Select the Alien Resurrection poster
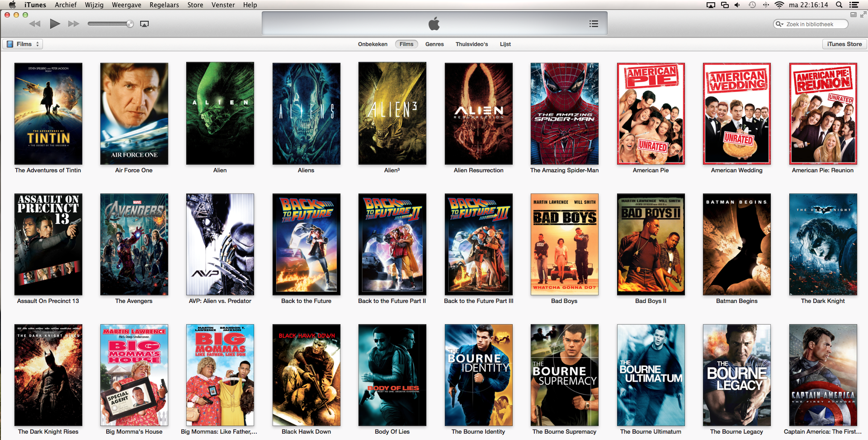 [x=479, y=114]
